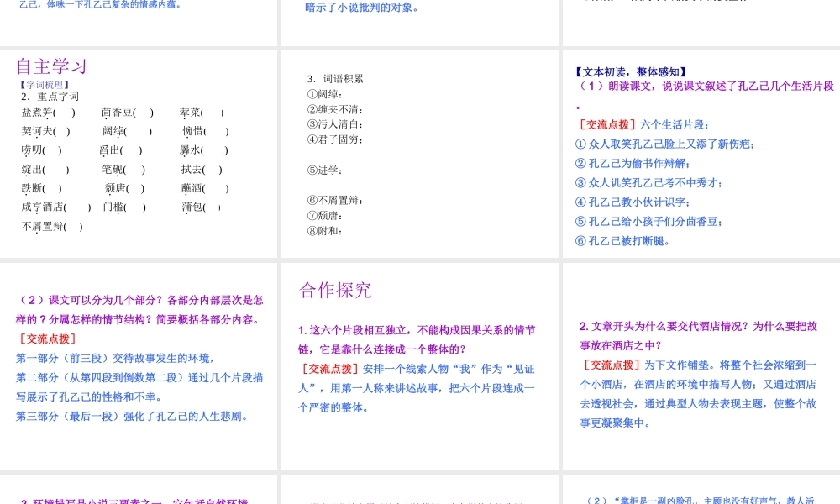Click the line starting 第二部分（从第四段到倒数第二段）
Viewport: 840px width, 504px height.
139,387
